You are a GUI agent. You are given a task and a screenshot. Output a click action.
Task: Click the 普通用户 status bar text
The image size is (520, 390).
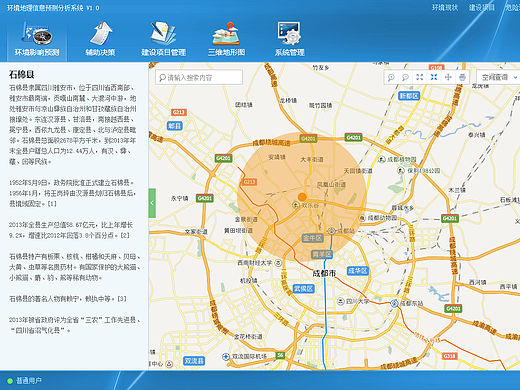click(29, 381)
